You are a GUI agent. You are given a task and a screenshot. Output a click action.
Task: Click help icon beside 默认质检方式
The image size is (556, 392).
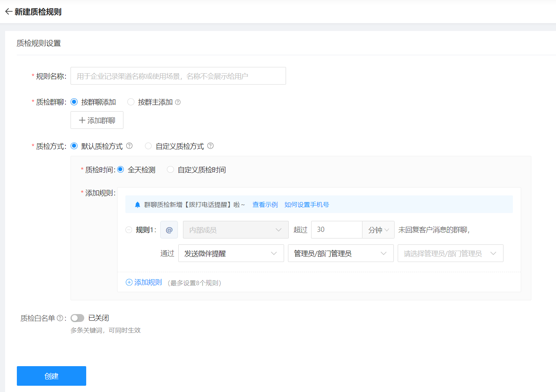coord(129,146)
